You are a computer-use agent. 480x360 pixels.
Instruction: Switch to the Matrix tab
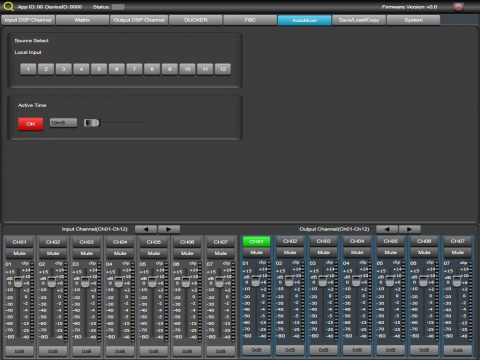[82, 20]
